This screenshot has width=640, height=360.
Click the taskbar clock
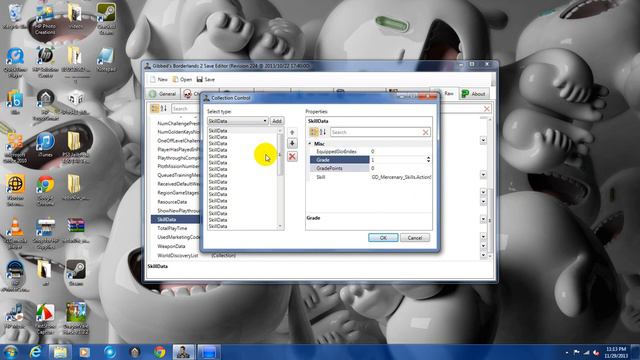(x=616, y=352)
